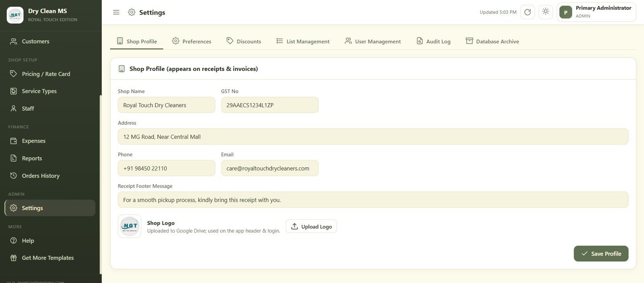Open the Audit Log tab

pos(433,41)
